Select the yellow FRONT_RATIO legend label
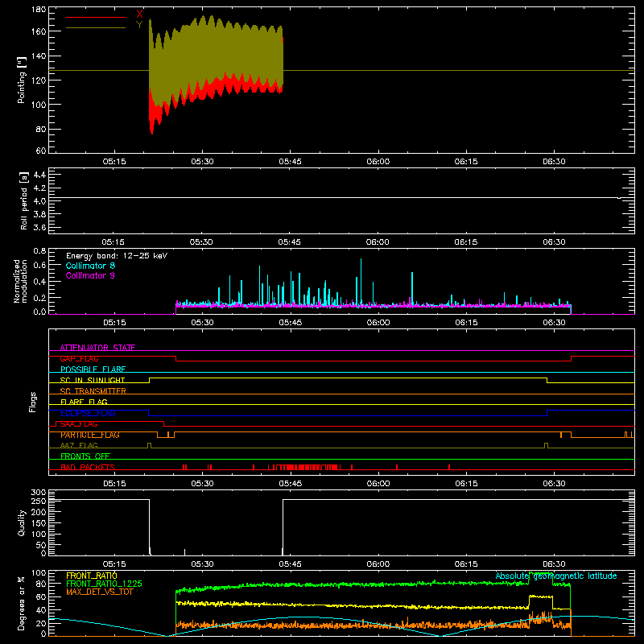Screen dimensions: 644x644 92,576
